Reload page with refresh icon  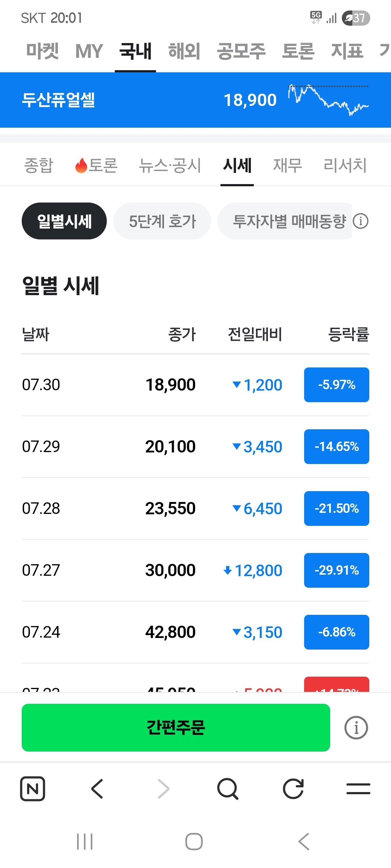pos(293,789)
